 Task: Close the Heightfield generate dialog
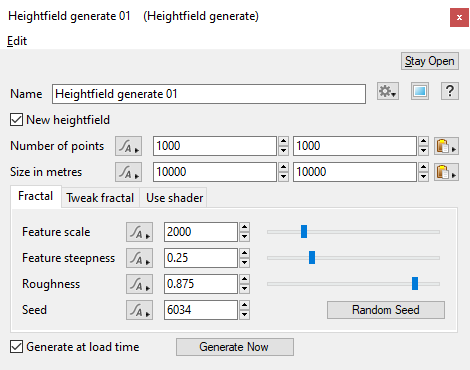click(459, 17)
